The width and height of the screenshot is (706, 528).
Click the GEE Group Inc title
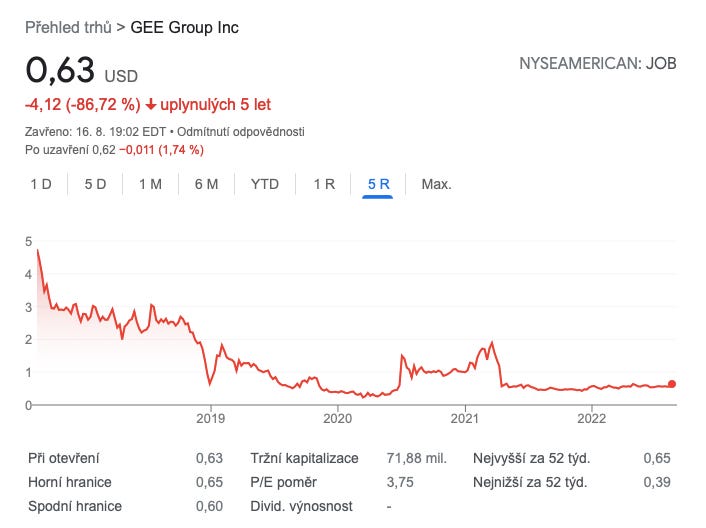[185, 27]
